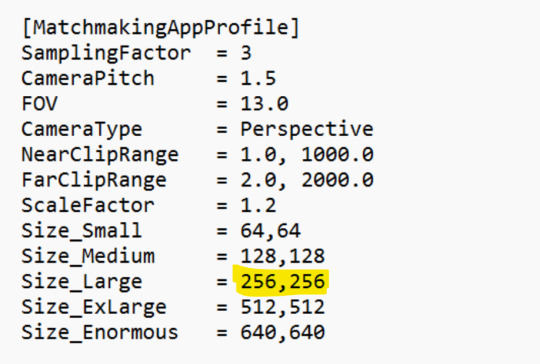The image size is (540, 364).
Task: Click the Size_ExLarge value 512,512
Action: (282, 307)
